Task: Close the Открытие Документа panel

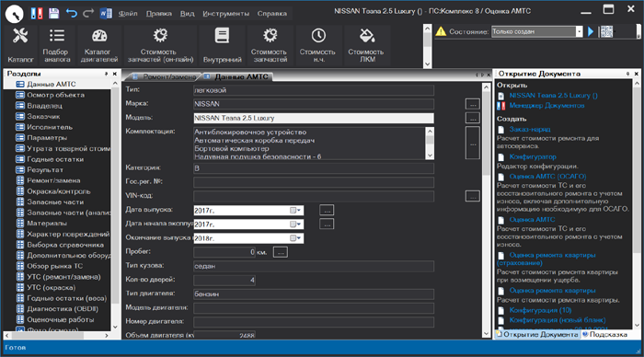Action: point(637,74)
